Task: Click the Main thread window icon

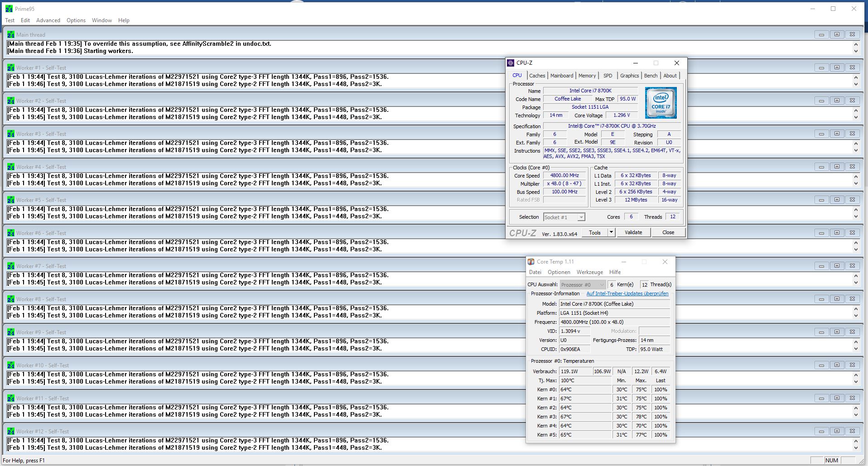Action: point(11,34)
